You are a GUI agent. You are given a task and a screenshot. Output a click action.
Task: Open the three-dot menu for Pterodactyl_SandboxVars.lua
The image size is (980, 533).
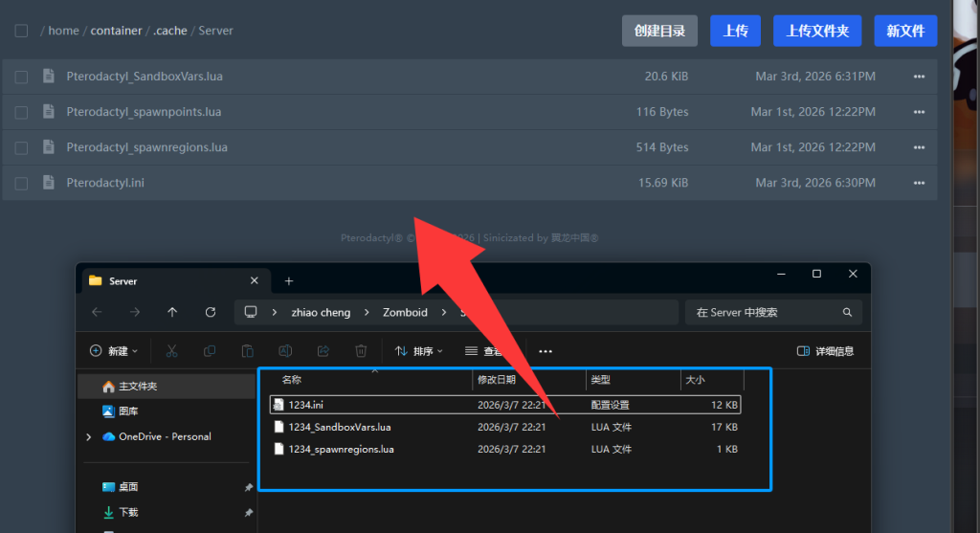click(x=919, y=77)
